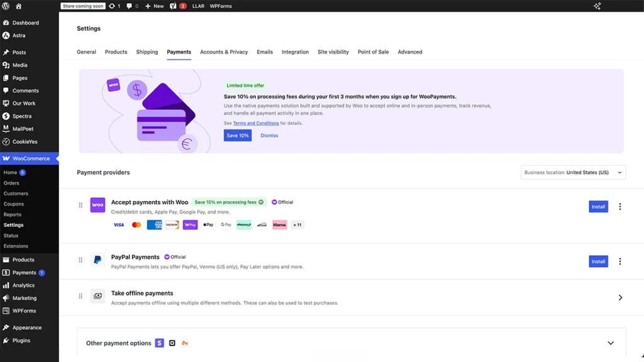Expand the Other payment options section chevron
644x362 pixels.
tap(611, 343)
